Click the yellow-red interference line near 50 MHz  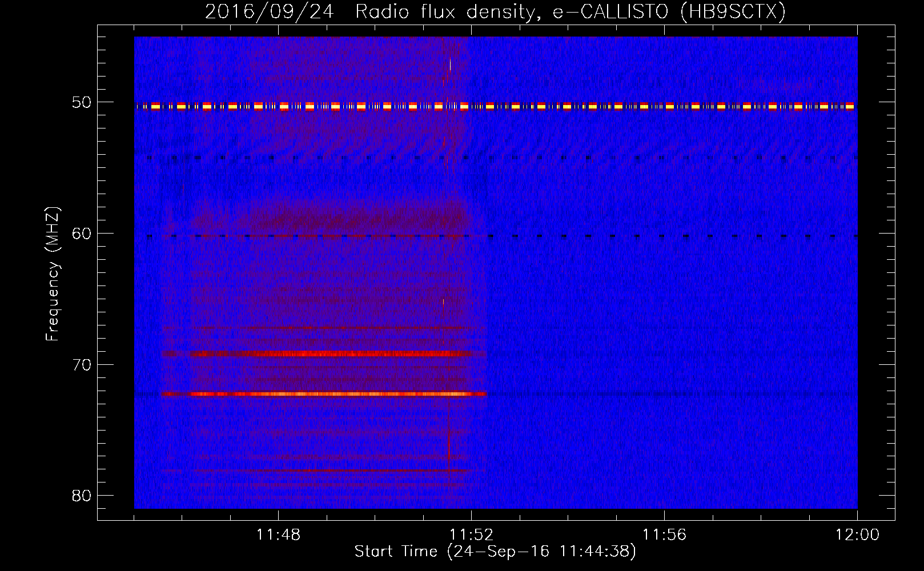pyautogui.click(x=496, y=106)
